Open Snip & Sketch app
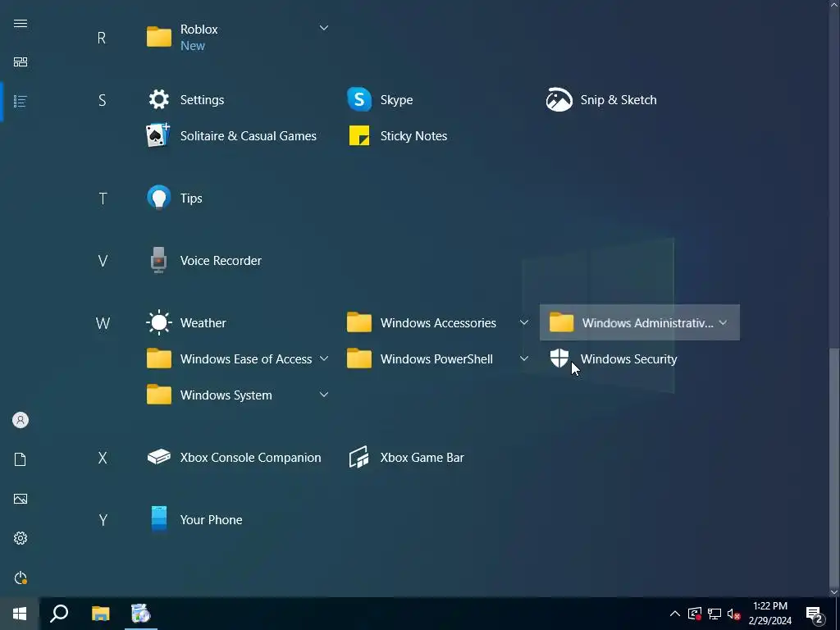This screenshot has height=630, width=840. tap(601, 99)
